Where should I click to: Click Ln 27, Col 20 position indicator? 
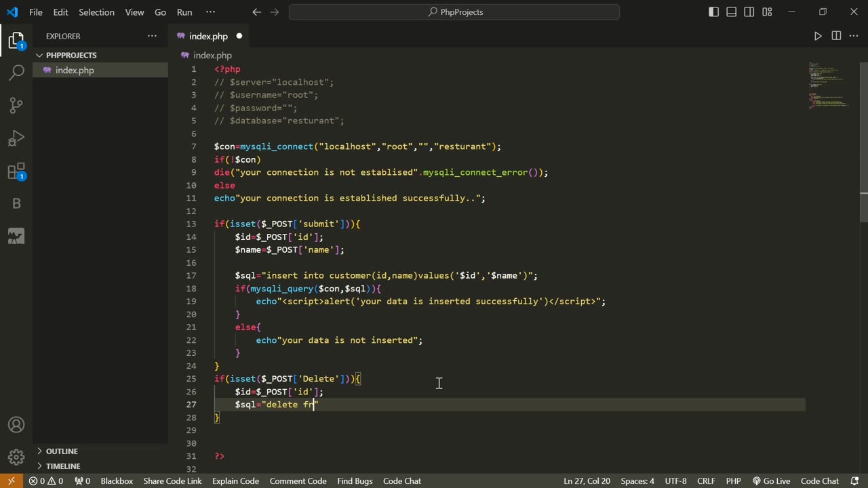(587, 481)
